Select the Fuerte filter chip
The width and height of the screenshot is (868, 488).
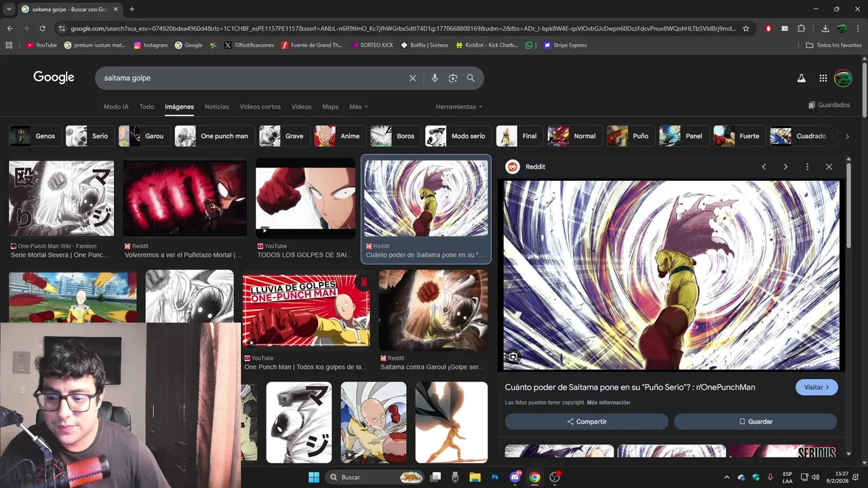point(739,136)
